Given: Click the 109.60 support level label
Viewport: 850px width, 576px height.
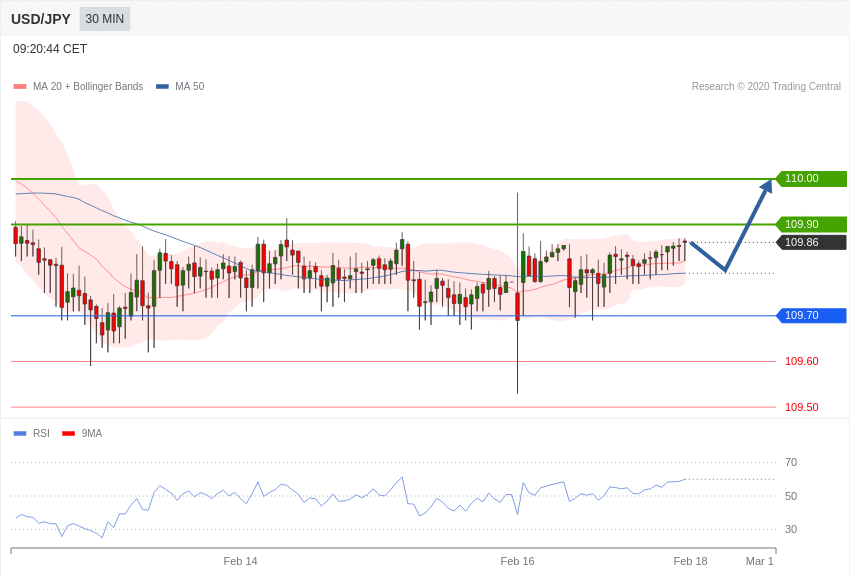Looking at the screenshot, I should pyautogui.click(x=802, y=361).
